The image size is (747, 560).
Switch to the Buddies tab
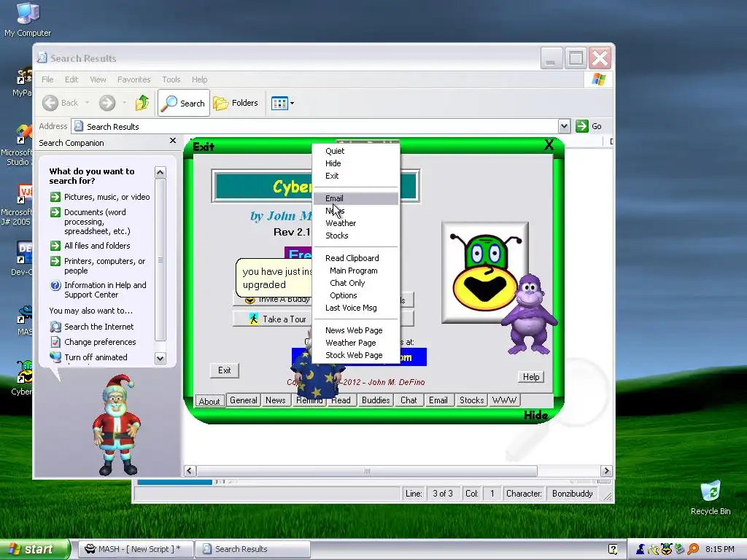pyautogui.click(x=376, y=400)
